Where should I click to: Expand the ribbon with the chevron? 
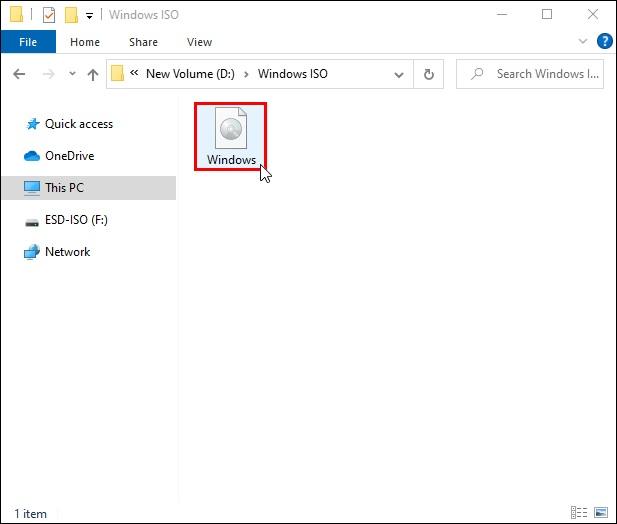tap(584, 42)
